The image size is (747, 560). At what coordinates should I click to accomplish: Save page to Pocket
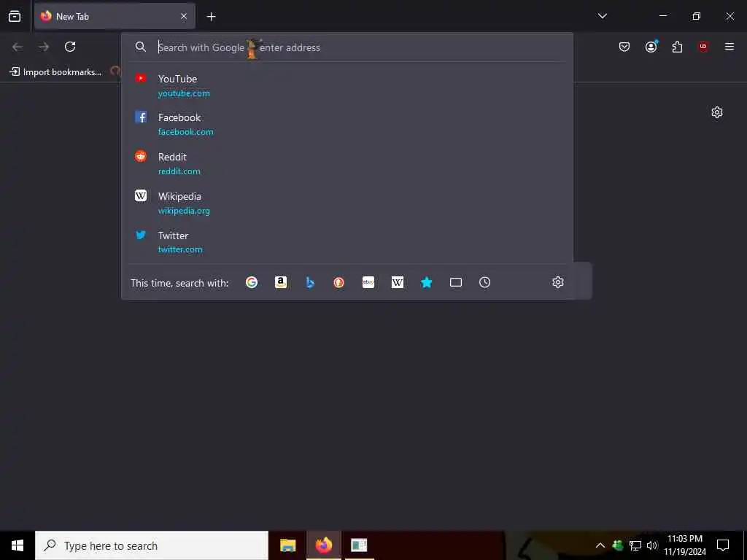point(624,47)
